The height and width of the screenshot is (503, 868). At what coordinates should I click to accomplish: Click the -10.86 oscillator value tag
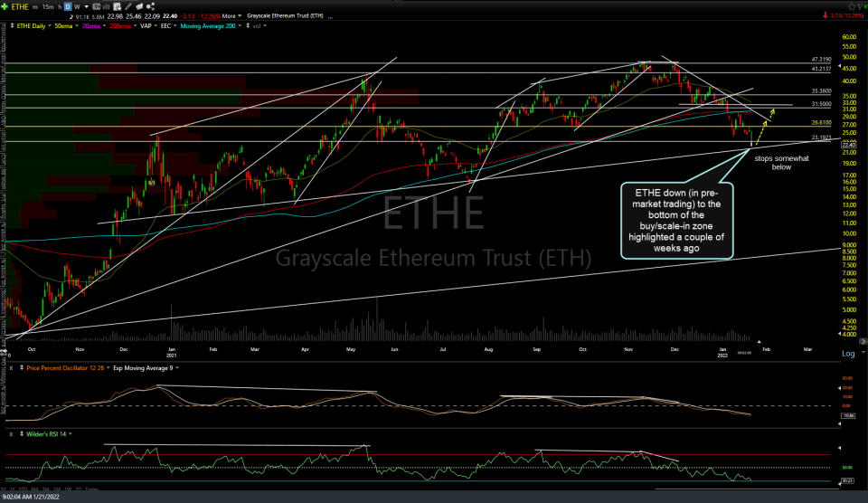pos(848,415)
